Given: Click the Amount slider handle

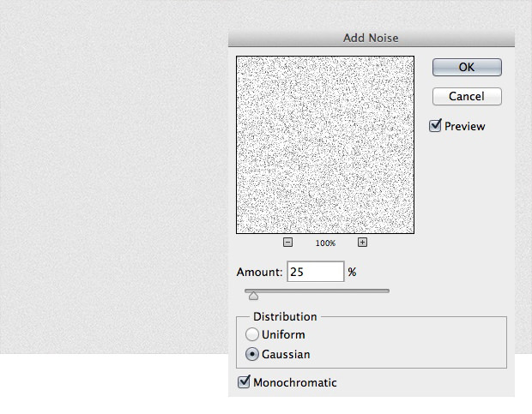Looking at the screenshot, I should pyautogui.click(x=253, y=296).
